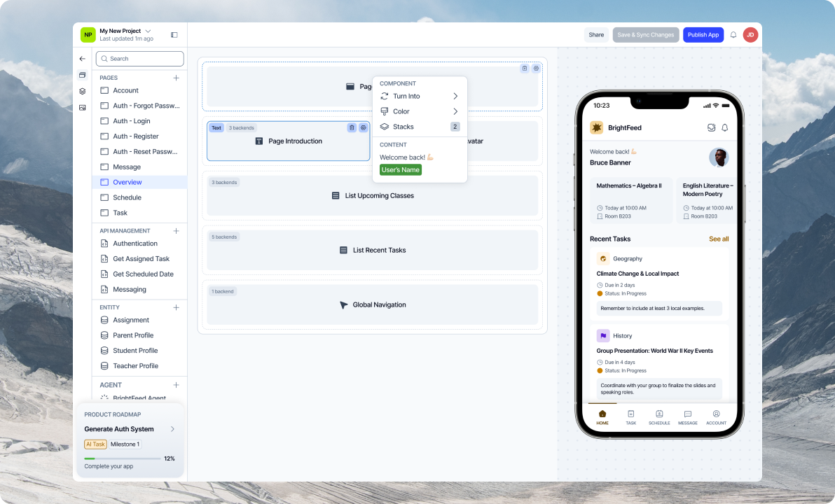Viewport: 835px width, 504px height.
Task: Tap the History task flag icon
Action: (x=602, y=336)
